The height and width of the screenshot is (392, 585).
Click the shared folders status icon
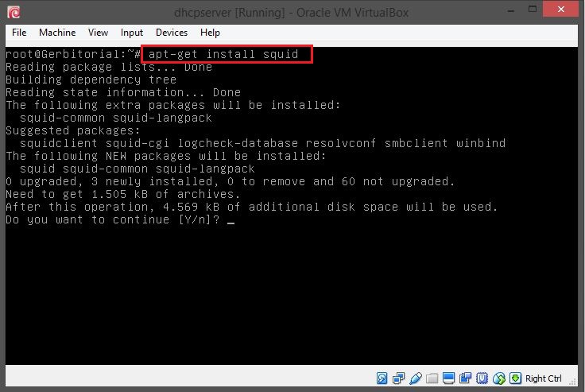click(x=432, y=378)
